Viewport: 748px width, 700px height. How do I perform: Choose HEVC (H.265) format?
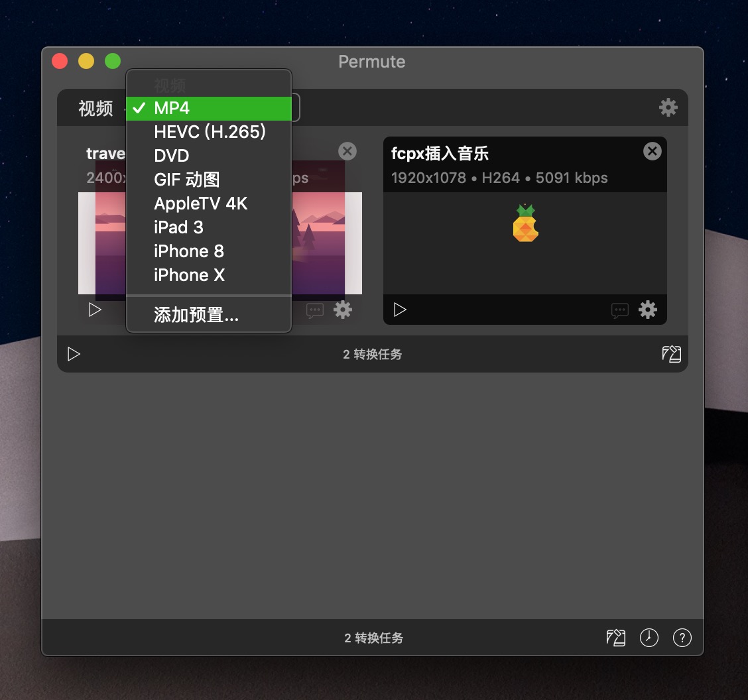click(x=209, y=132)
